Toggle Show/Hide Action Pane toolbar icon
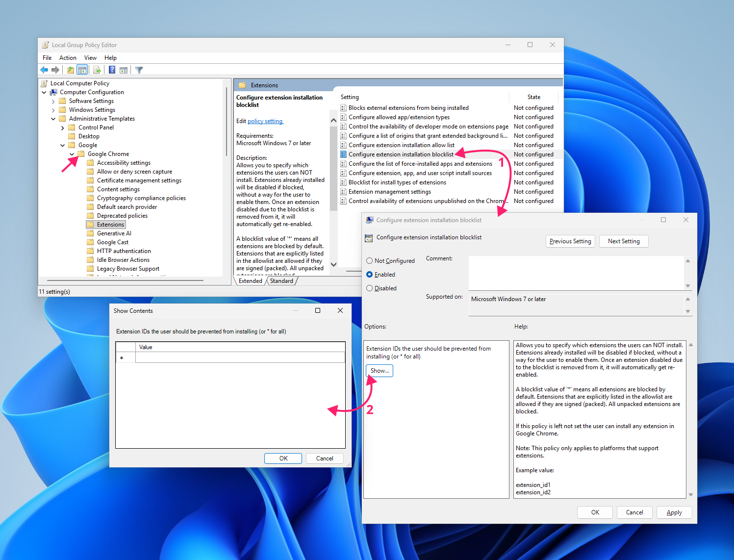This screenshot has height=560, width=734. 124,70
